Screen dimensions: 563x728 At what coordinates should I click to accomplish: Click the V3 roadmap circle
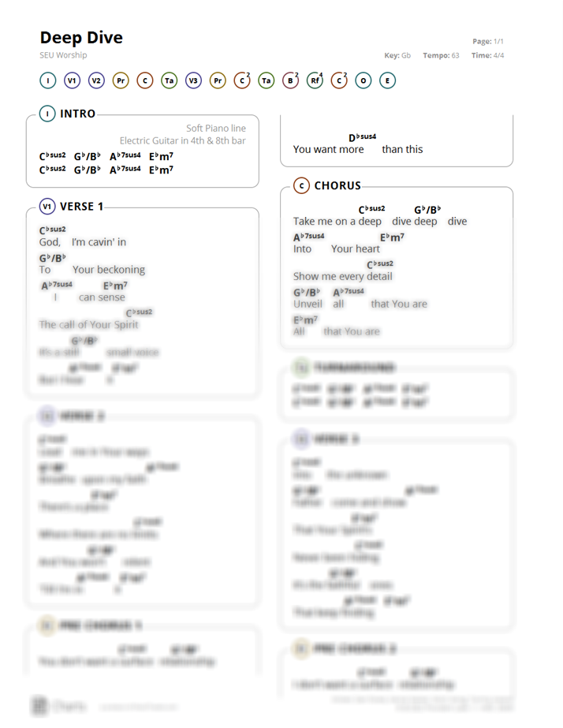point(193,80)
